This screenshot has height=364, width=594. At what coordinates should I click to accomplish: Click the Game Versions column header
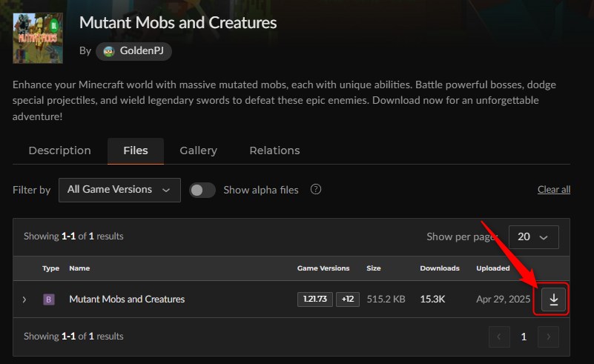click(323, 268)
